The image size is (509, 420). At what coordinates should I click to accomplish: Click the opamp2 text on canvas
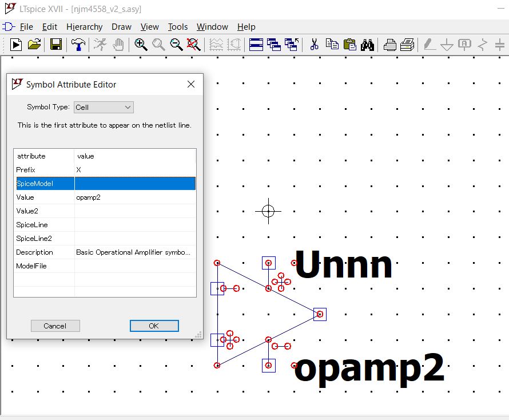click(x=369, y=370)
